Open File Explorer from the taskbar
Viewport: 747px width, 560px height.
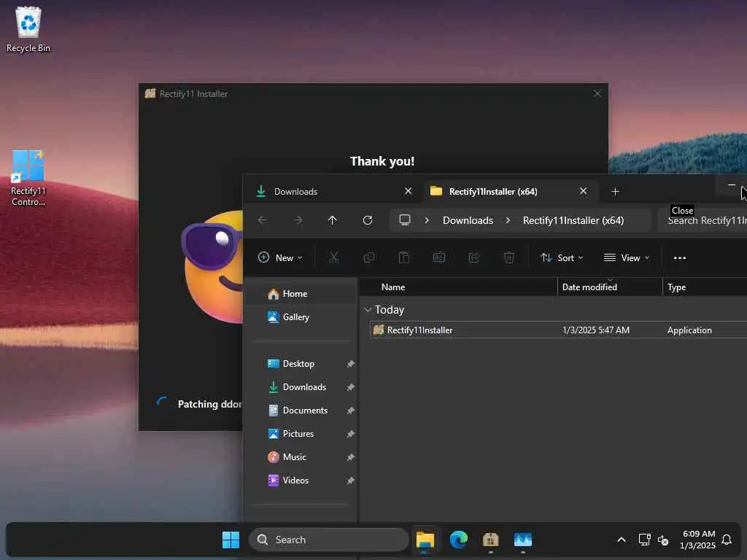tap(425, 540)
